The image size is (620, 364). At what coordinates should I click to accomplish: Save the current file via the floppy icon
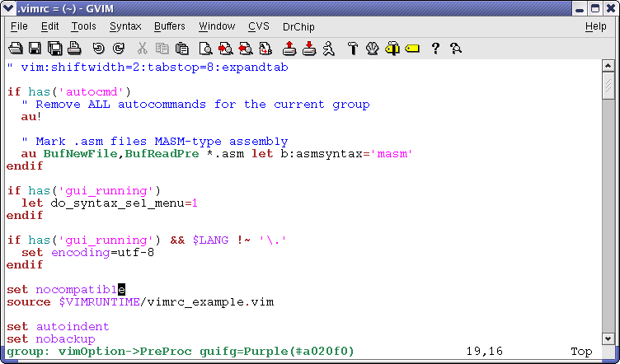coord(35,49)
